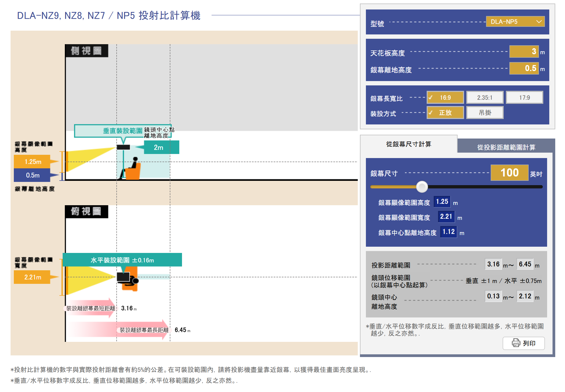The height and width of the screenshot is (392, 565).
Task: Click the minimum throw distance value 3.16
Action: pos(493,264)
